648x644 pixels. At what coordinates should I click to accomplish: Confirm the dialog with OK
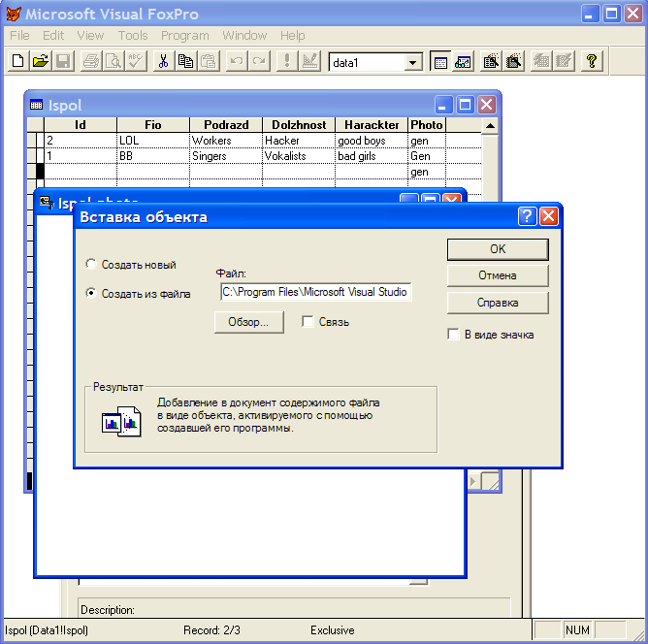(x=498, y=249)
